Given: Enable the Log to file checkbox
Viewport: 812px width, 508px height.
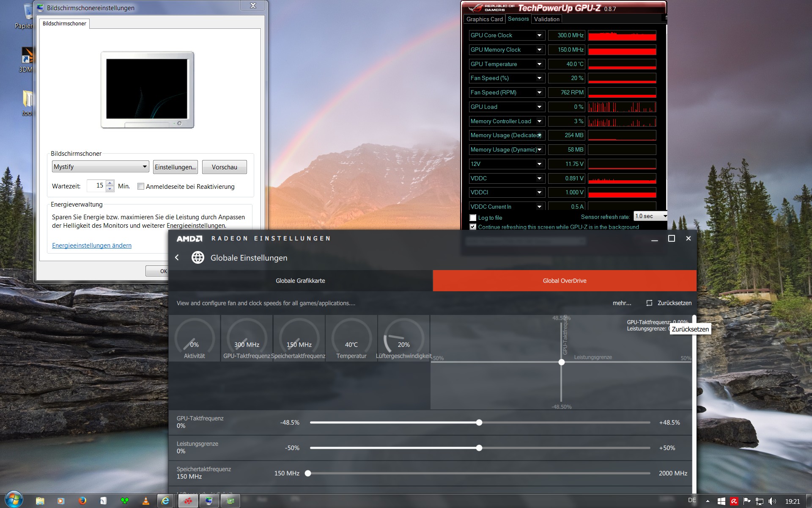Looking at the screenshot, I should [x=473, y=218].
